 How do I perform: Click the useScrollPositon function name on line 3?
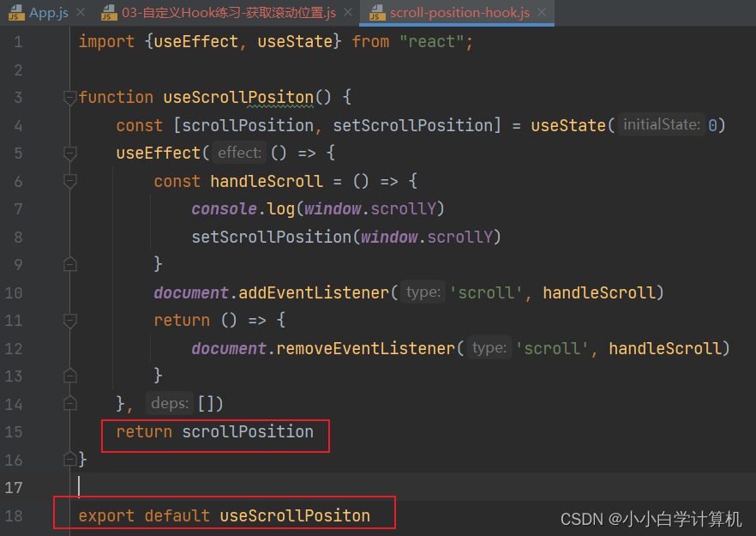238,98
